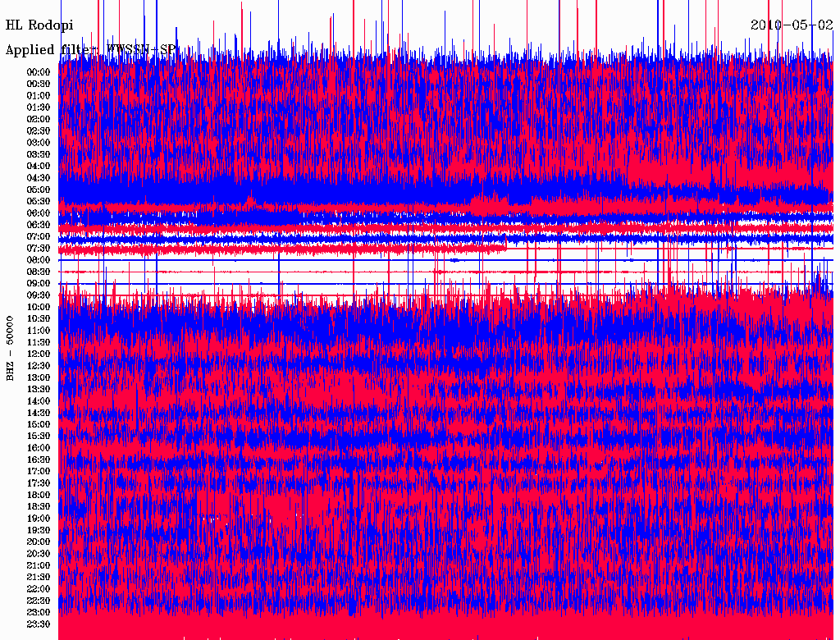Select the 22:30 time row label
The image size is (840, 640).
click(39, 601)
